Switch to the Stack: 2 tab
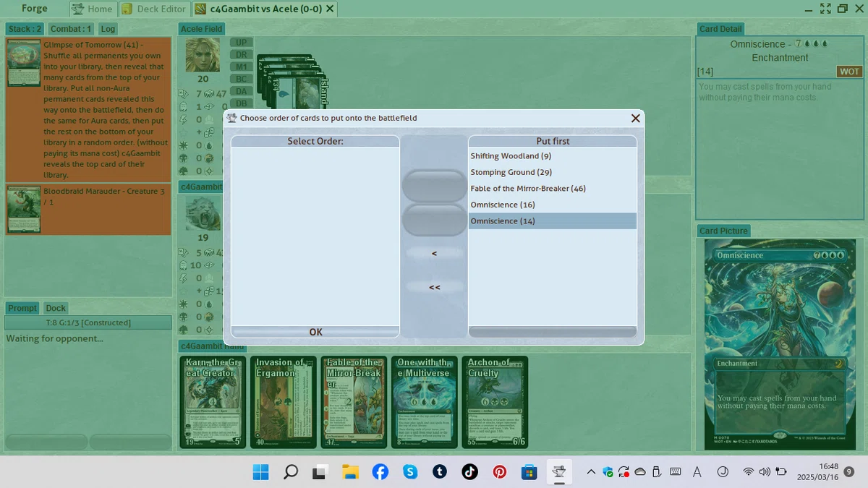Screen dimensions: 868x488 tap(25, 29)
